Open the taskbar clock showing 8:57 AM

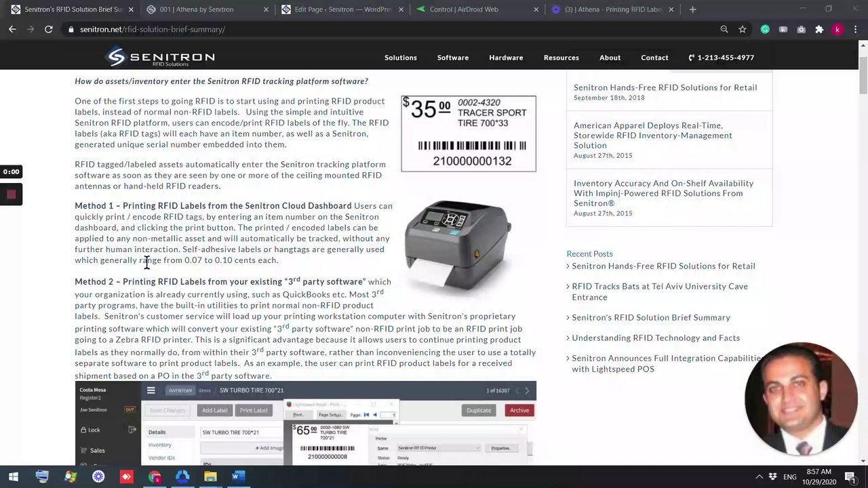(820, 477)
